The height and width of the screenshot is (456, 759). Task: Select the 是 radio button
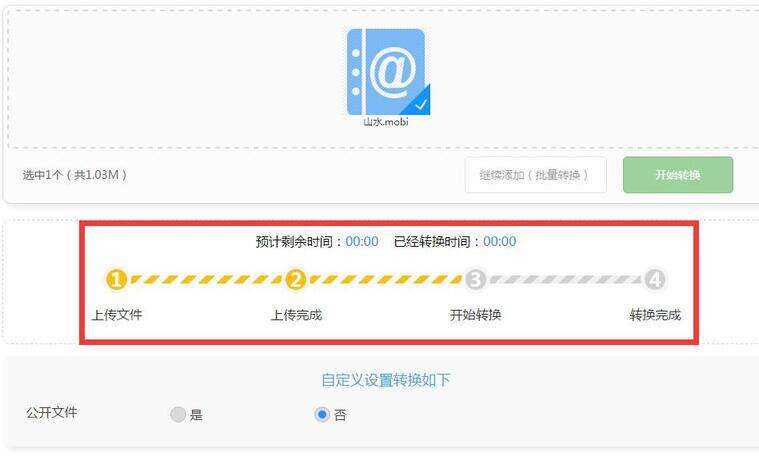coord(178,414)
